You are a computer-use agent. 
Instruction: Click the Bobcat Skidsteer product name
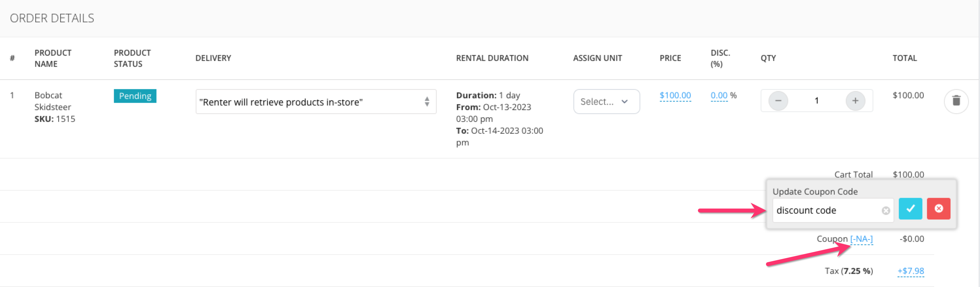52,101
